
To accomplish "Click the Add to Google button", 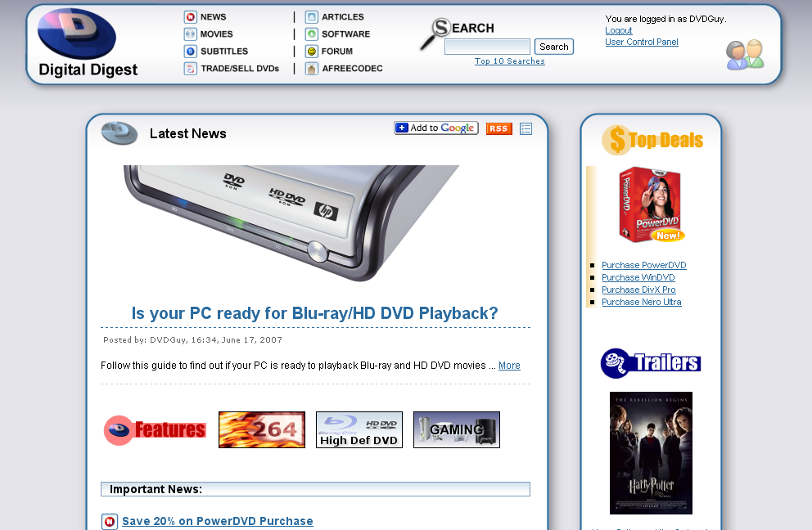I will 435,128.
